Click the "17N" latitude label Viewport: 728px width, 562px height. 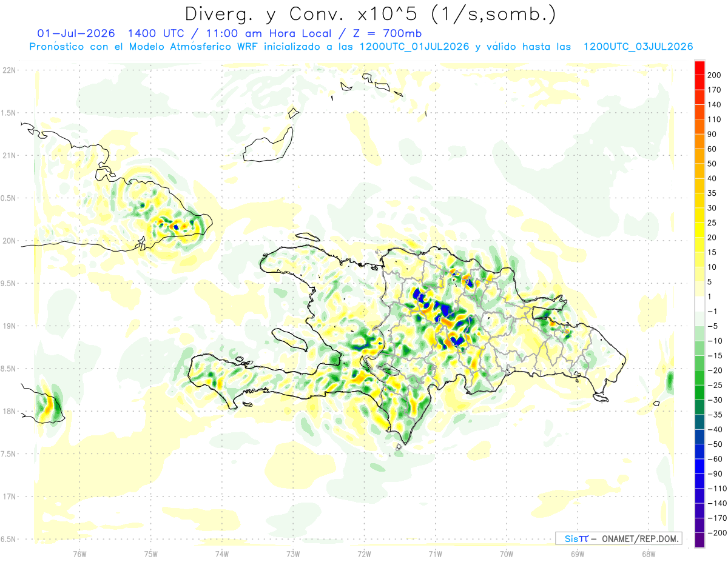click(10, 497)
